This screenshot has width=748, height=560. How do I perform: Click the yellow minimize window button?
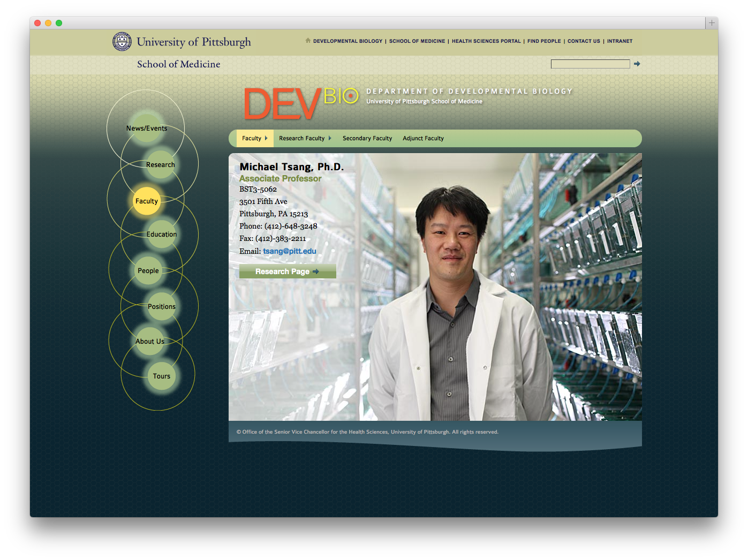[x=48, y=23]
